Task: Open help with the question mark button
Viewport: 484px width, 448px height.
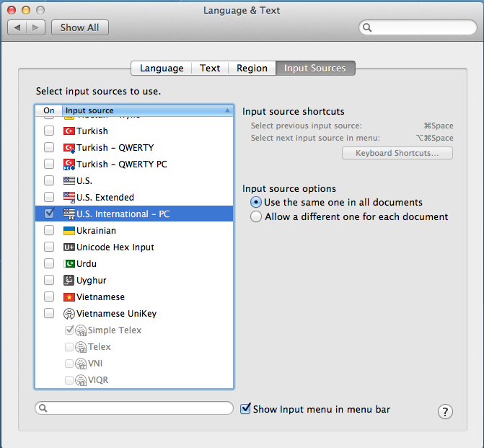Action: pyautogui.click(x=446, y=412)
